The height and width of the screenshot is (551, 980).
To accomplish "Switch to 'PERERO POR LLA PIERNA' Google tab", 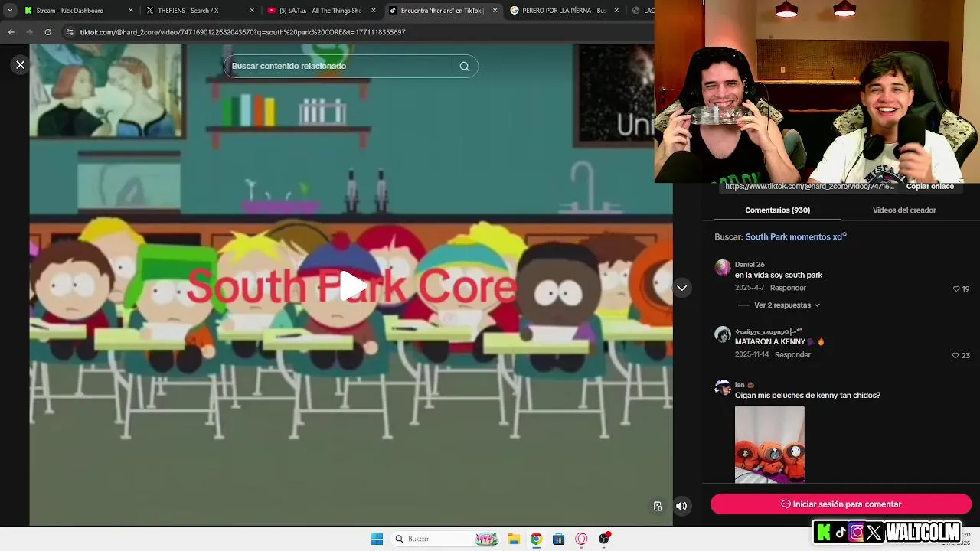I will tap(563, 11).
